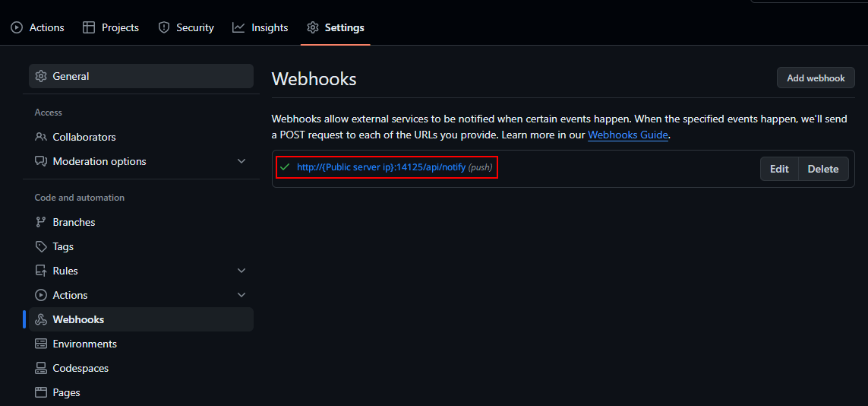Expand the Actions settings chevron
Image resolution: width=868 pixels, height=406 pixels.
[x=241, y=295]
